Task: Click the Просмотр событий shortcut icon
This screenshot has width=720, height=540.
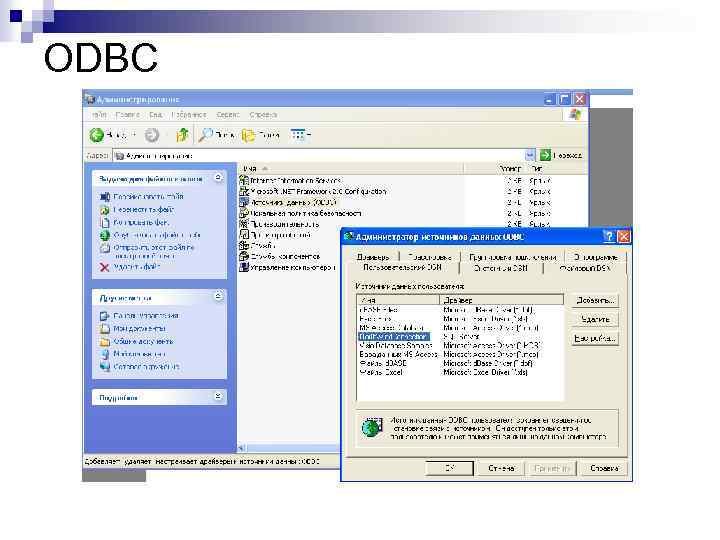Action: point(244,235)
